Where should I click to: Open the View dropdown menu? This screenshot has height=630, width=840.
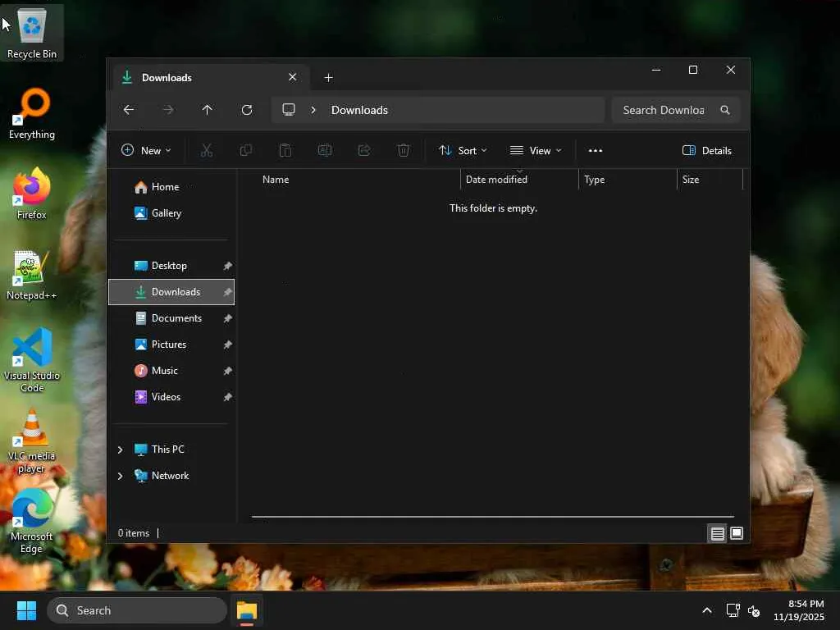536,150
